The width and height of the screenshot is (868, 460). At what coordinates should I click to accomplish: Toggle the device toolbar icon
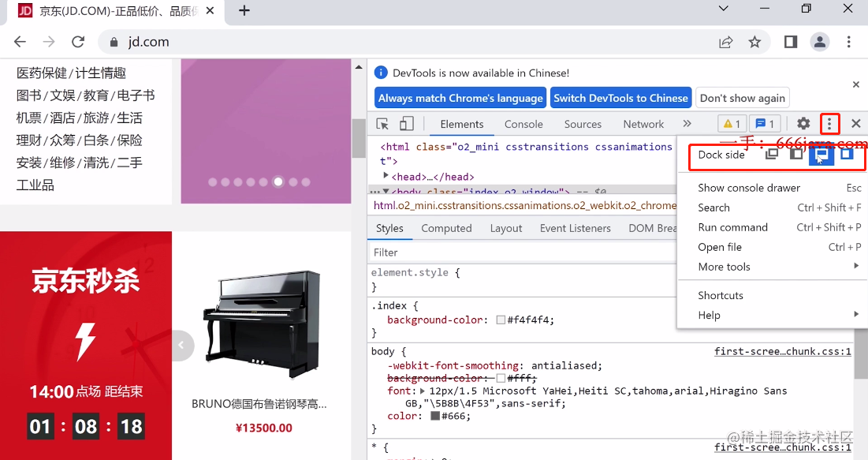click(x=406, y=124)
